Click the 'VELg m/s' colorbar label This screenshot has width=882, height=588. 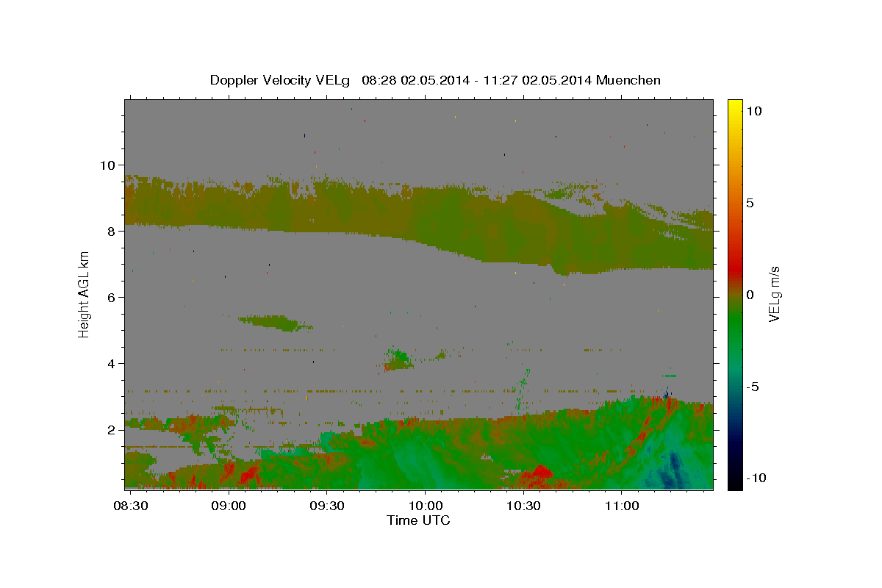click(775, 293)
